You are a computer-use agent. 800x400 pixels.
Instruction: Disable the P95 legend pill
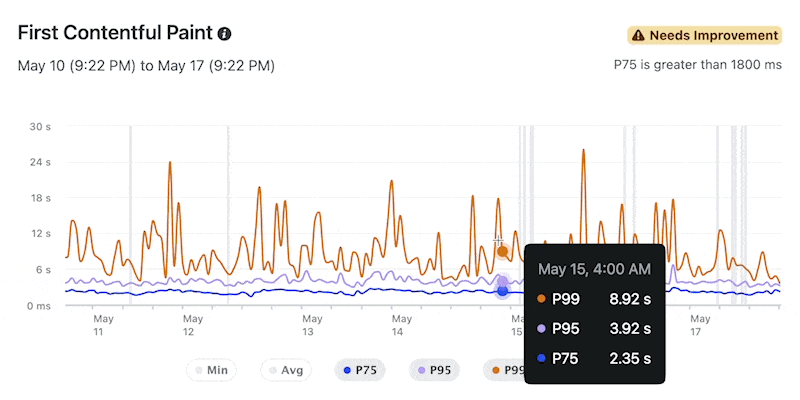point(435,370)
